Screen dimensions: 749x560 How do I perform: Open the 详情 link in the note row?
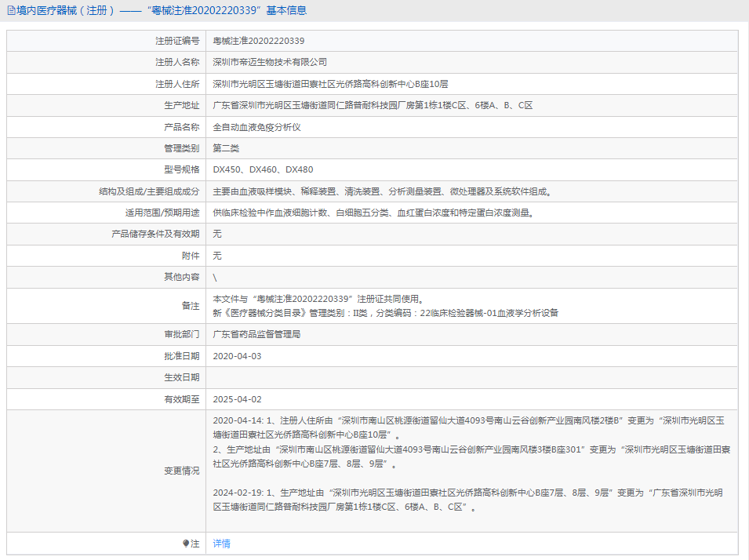point(222,544)
